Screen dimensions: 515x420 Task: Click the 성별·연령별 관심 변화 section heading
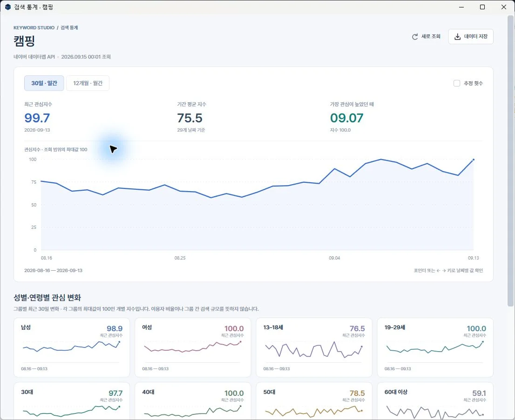click(x=47, y=298)
